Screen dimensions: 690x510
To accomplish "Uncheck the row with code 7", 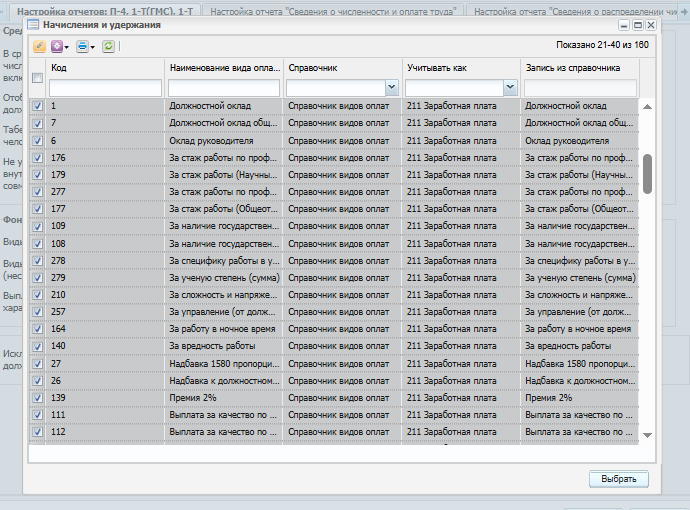I will click(x=37, y=123).
